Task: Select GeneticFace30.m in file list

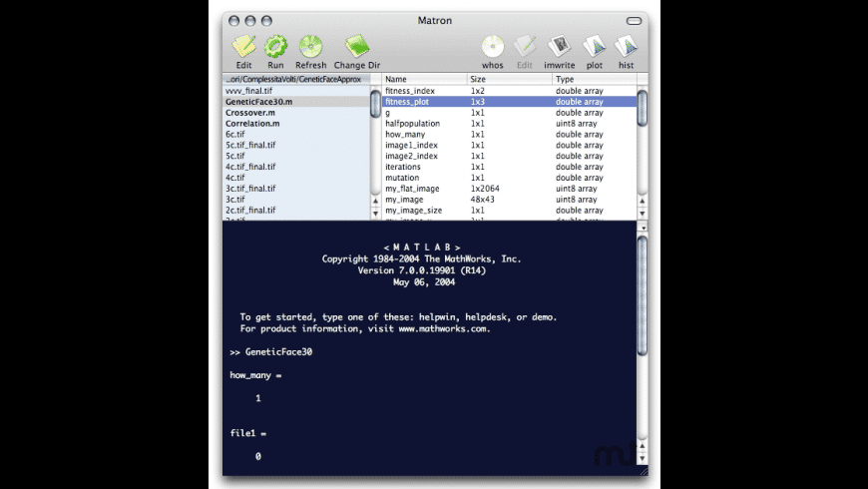Action: 296,102
